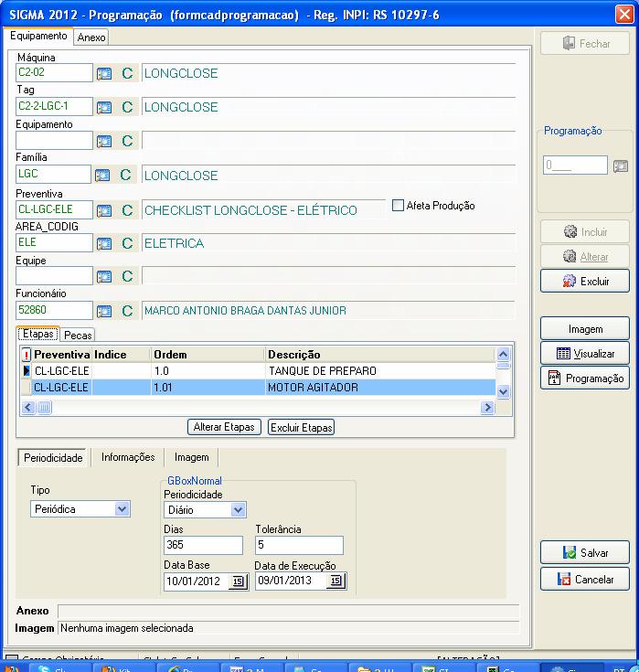Click the Funcionário code field 52860
This screenshot has width=639, height=672.
[54, 310]
